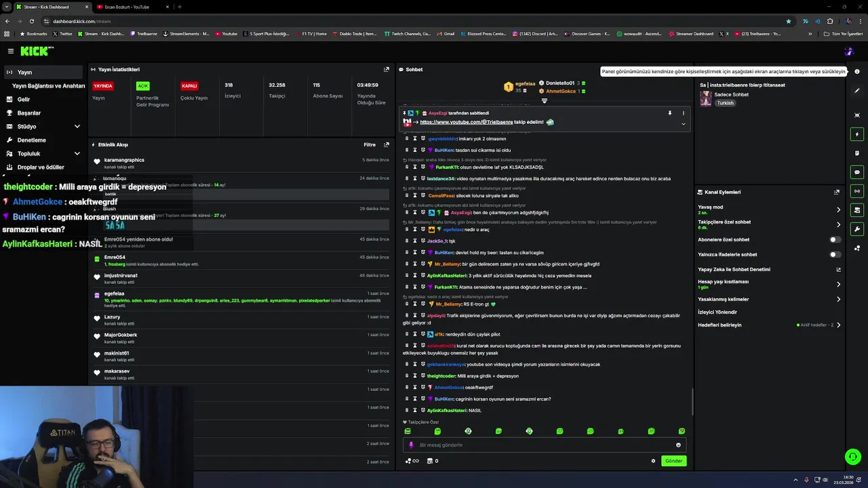This screenshot has height=488, width=868.
Task: Bookmark page with the star icon
Action: pos(788,21)
